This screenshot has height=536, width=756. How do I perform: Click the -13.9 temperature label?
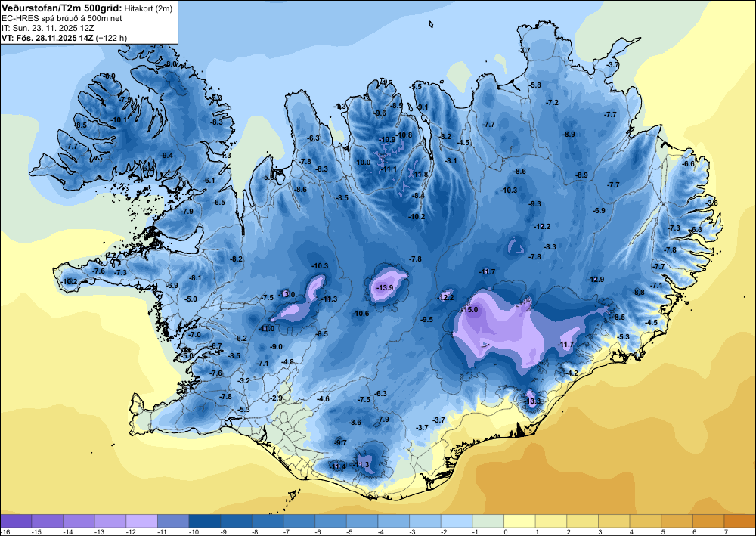(x=385, y=288)
